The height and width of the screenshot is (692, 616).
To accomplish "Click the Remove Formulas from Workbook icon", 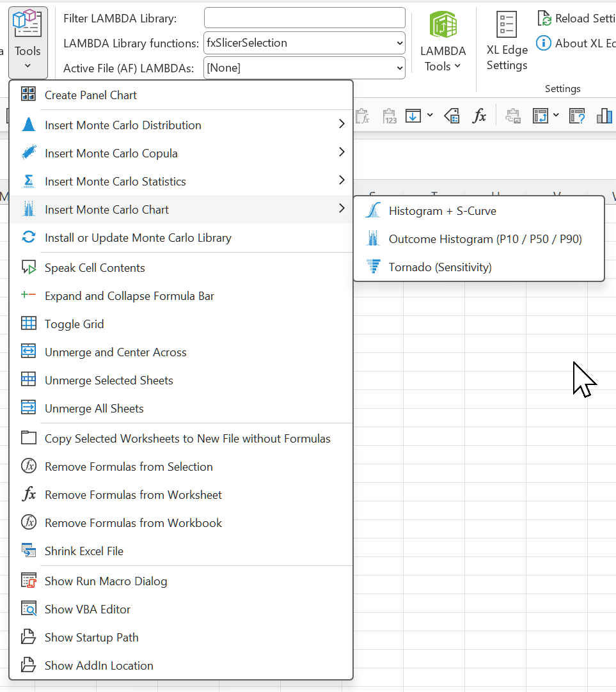I will click(29, 523).
